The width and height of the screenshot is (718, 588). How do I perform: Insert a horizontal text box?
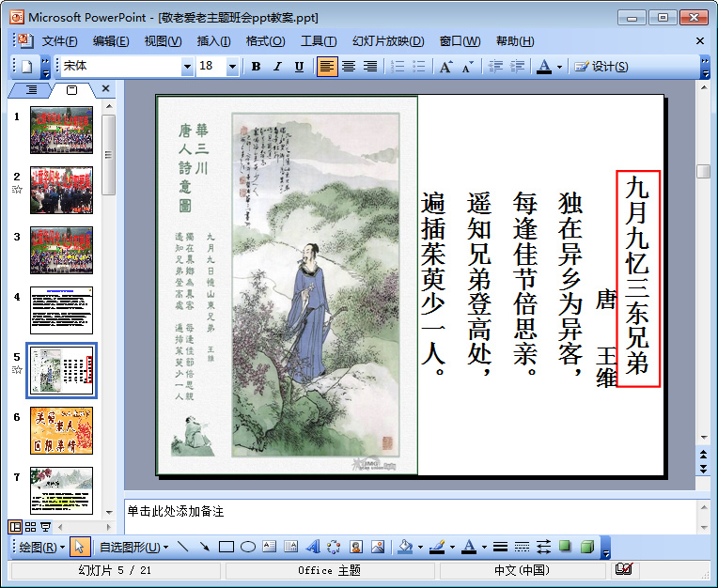tap(269, 547)
